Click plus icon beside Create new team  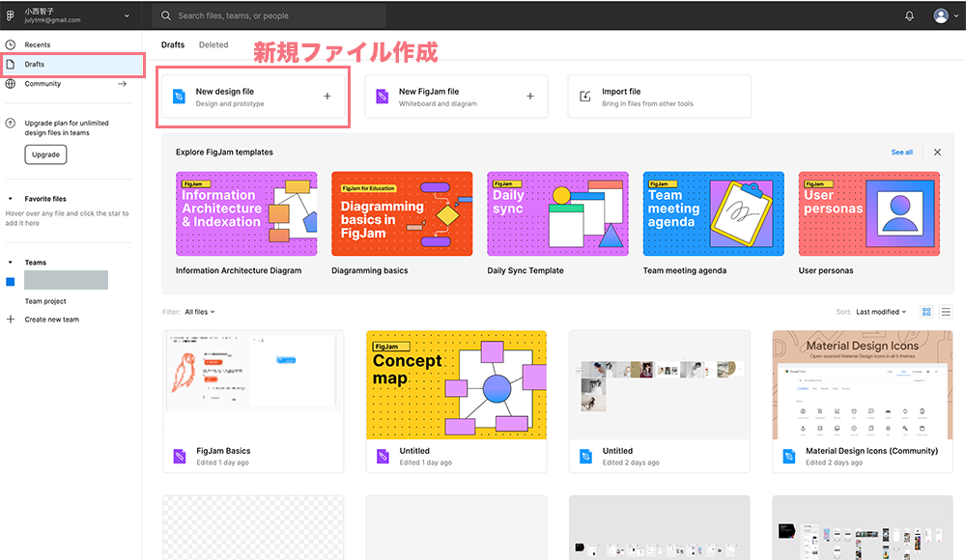tap(11, 320)
